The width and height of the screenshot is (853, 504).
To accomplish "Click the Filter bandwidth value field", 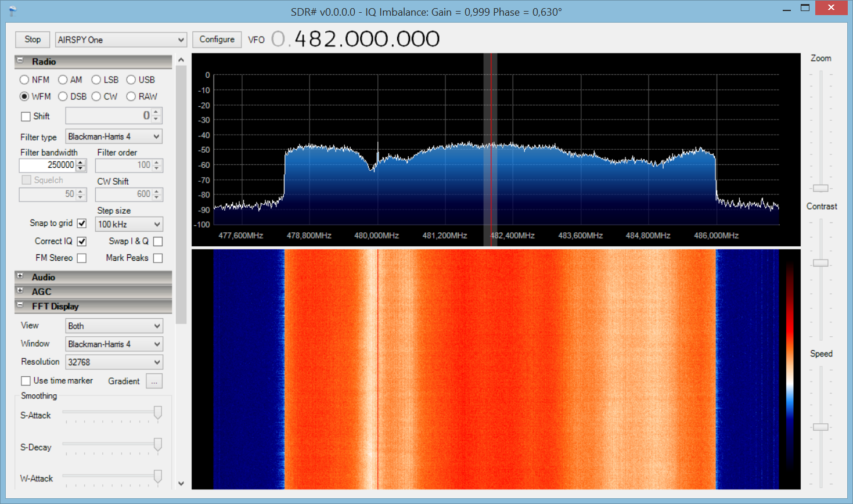I will pos(48,165).
